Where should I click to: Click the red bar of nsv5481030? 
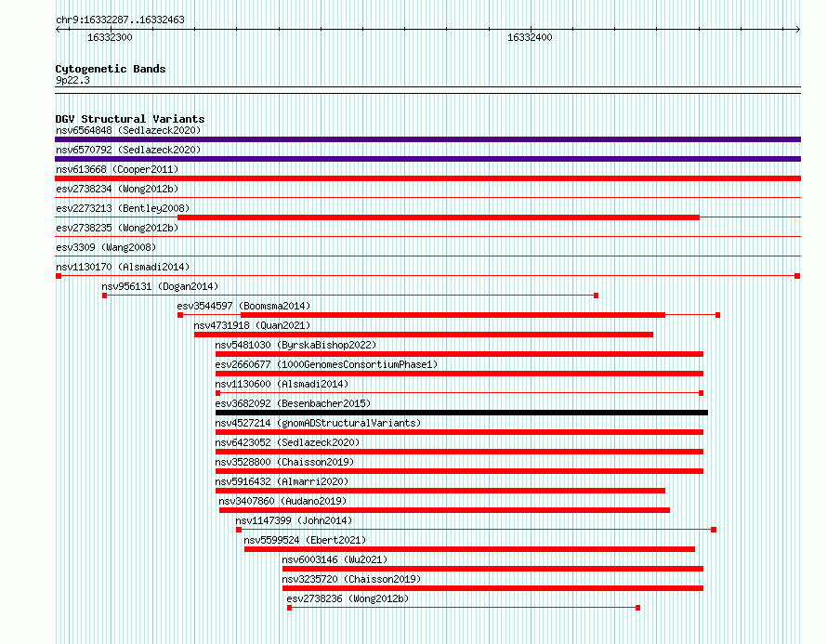(x=459, y=354)
